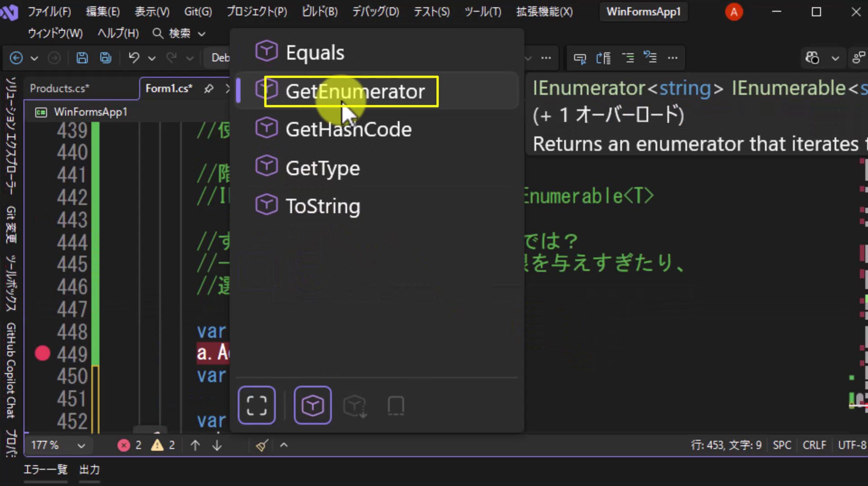This screenshot has width=868, height=486.
Task: Toggle the breakpoint on line 449
Action: pyautogui.click(x=42, y=353)
